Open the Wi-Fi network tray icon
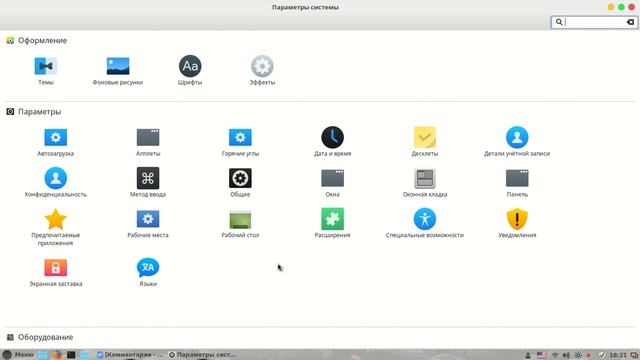This screenshot has width=640, height=360. (x=555, y=355)
